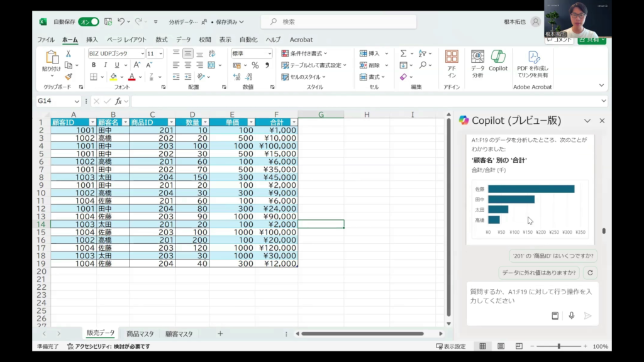Toggle center alignment in the ribbon
The height and width of the screenshot is (362, 644).
click(187, 65)
